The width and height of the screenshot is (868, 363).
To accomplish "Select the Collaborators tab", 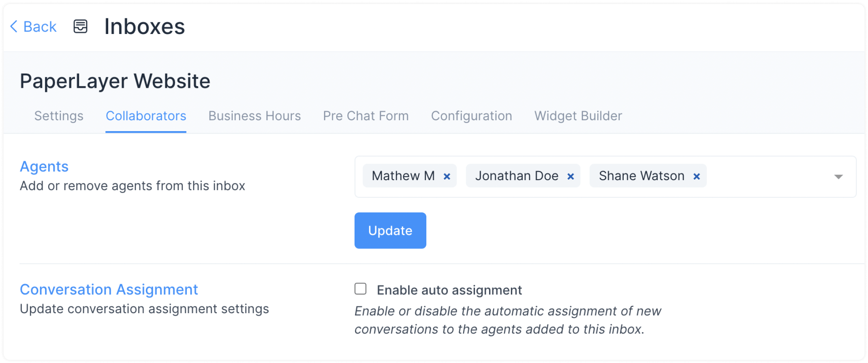I will point(145,116).
